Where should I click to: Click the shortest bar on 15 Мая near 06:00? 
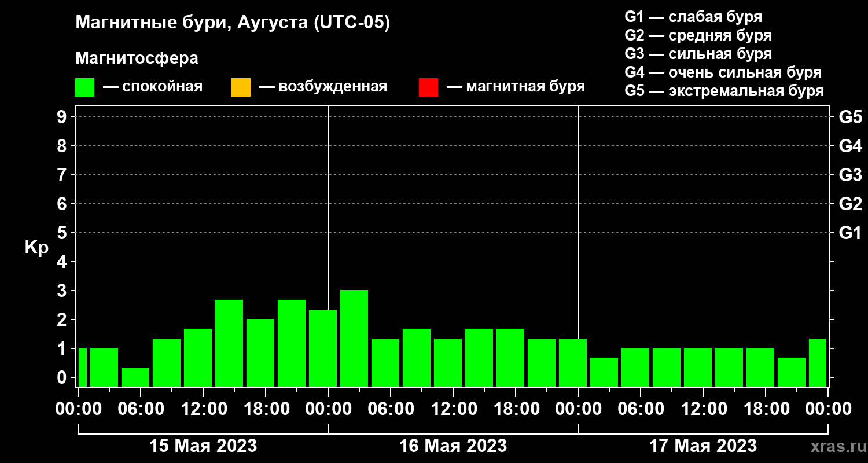pyautogui.click(x=135, y=377)
